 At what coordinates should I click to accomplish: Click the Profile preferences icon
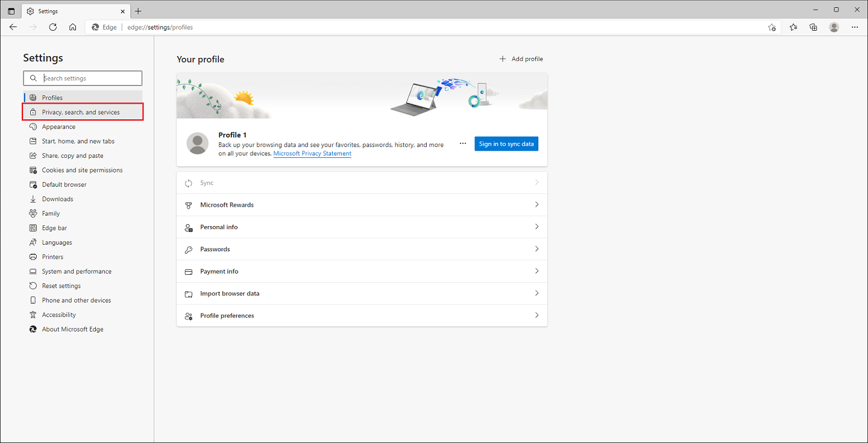coord(188,316)
